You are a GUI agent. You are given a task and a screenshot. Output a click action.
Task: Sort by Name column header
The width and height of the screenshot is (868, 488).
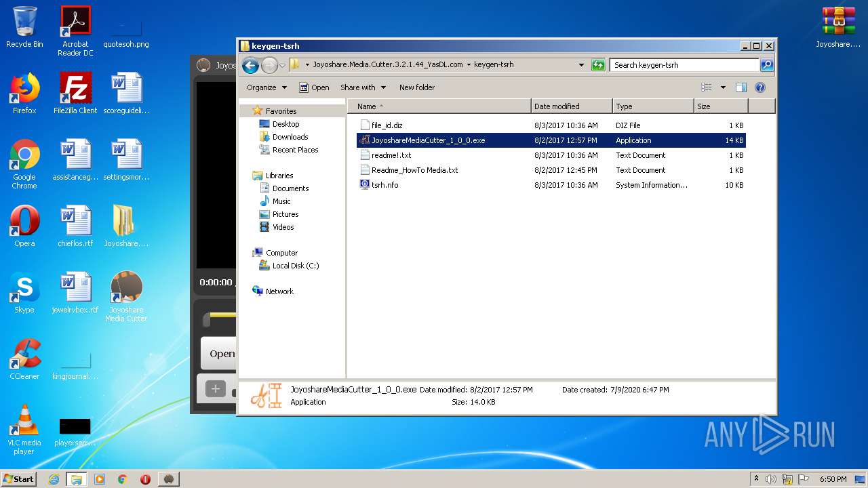click(439, 106)
